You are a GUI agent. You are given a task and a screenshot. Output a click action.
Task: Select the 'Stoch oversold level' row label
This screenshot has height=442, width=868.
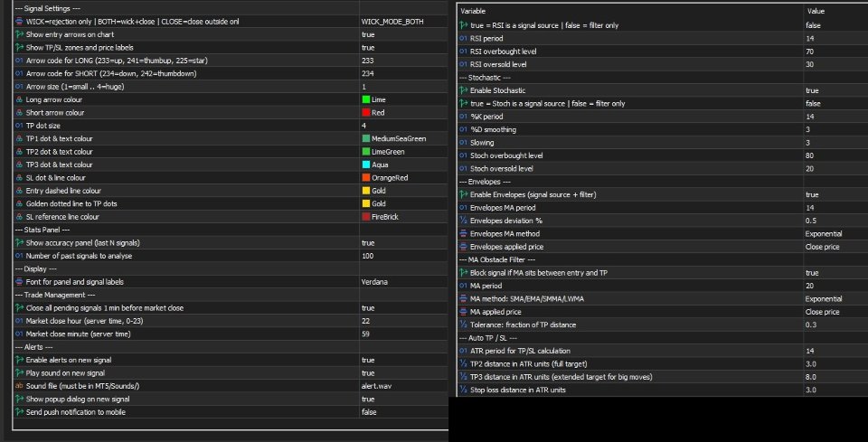[502, 169]
